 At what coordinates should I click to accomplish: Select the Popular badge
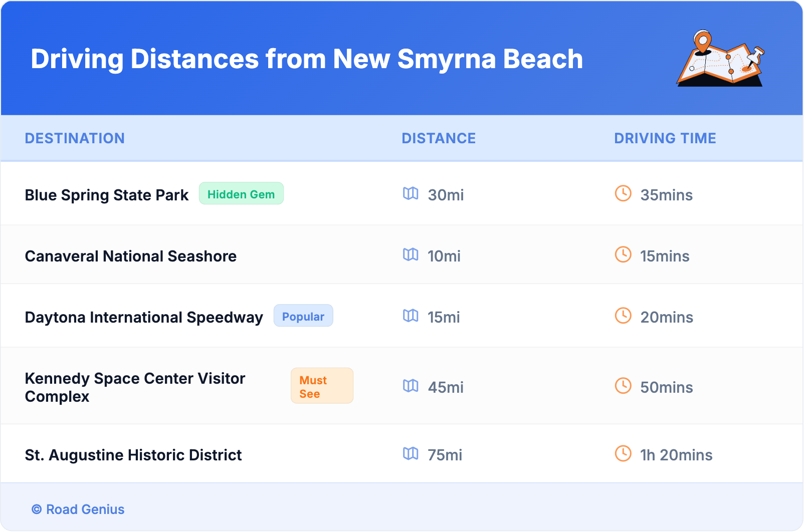[303, 316]
